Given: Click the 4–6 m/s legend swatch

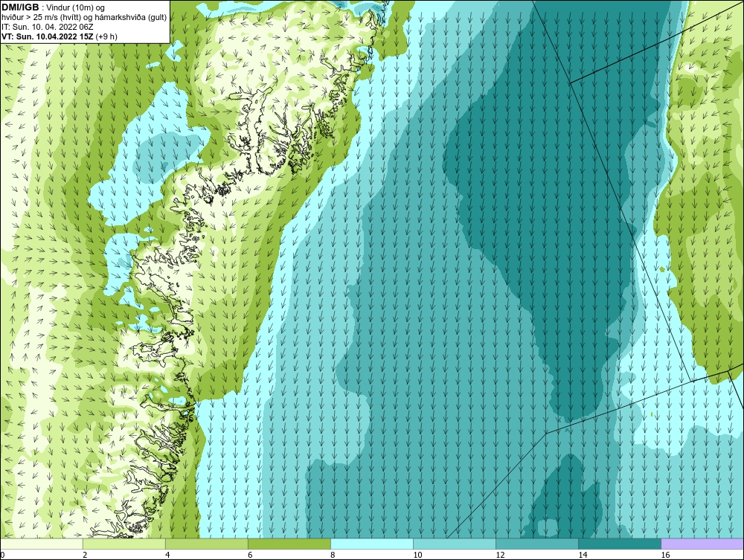Looking at the screenshot, I should (207, 544).
